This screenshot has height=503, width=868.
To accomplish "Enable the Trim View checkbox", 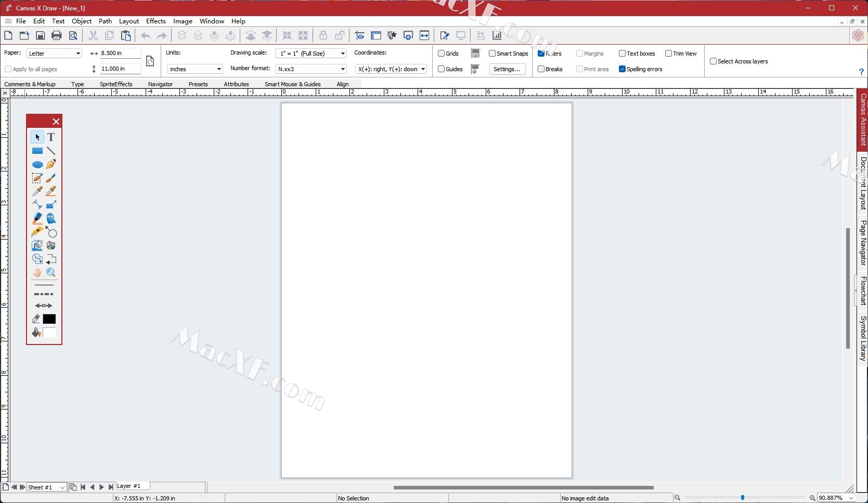I will coord(668,54).
